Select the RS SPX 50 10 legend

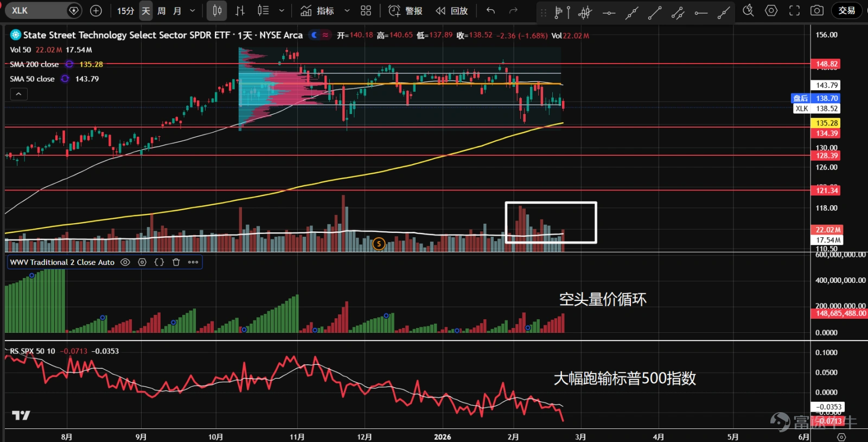33,351
